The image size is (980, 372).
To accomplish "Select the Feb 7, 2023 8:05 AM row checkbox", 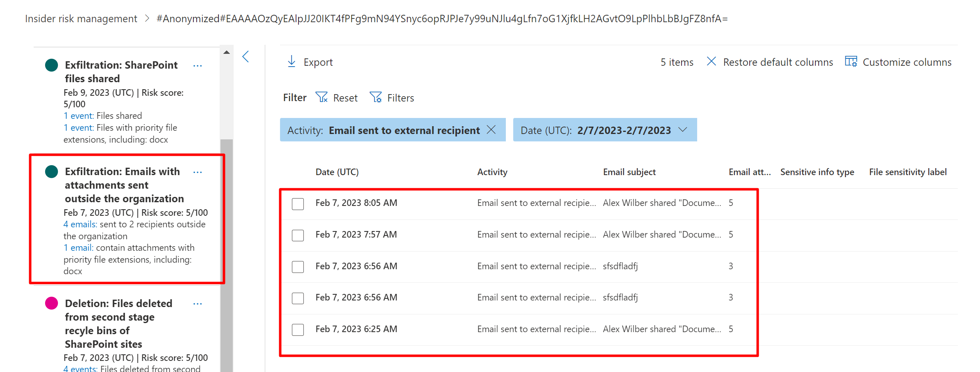I will [298, 204].
